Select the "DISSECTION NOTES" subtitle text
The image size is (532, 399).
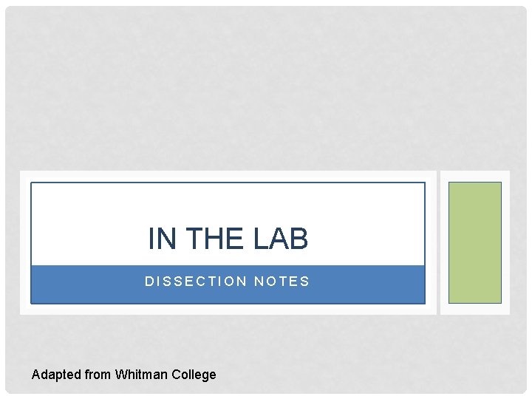pos(228,282)
